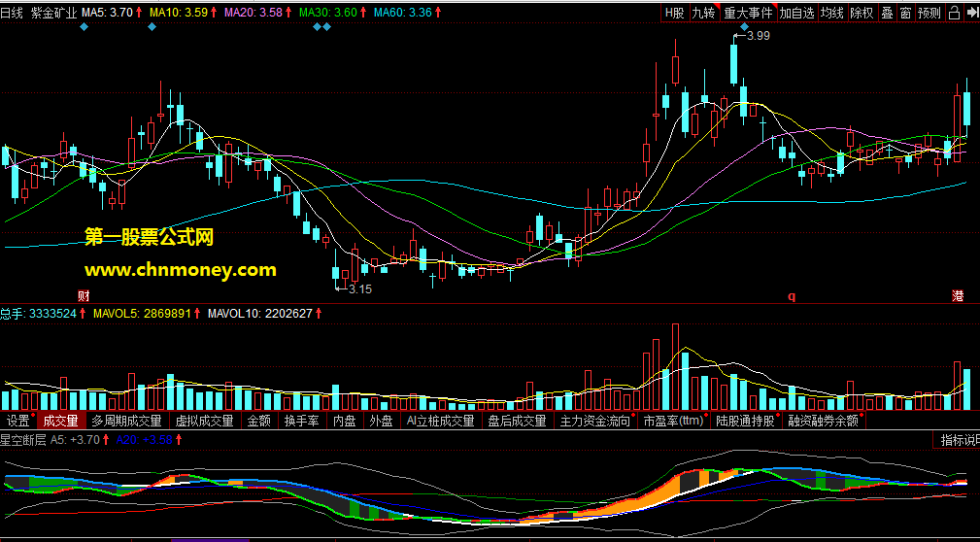The height and width of the screenshot is (542, 980).
Task: Switch to AI立桩成交量 tab
Action: [440, 422]
